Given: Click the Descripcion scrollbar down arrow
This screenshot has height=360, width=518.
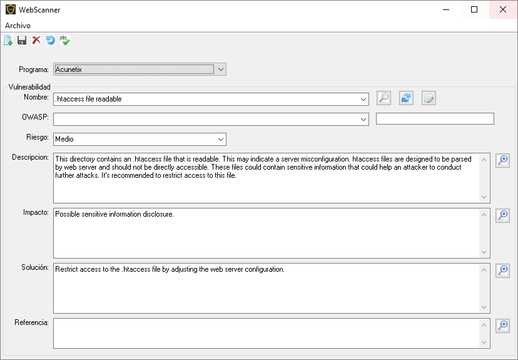Looking at the screenshot, I should (x=484, y=197).
